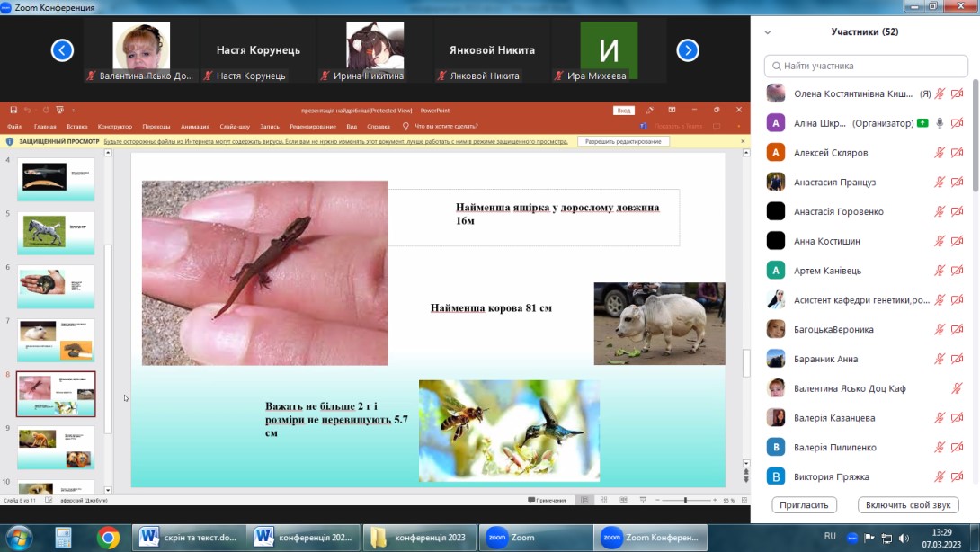Click the down arrow on the slide thumbnail scrollbar
980x552 pixels.
coord(109,489)
